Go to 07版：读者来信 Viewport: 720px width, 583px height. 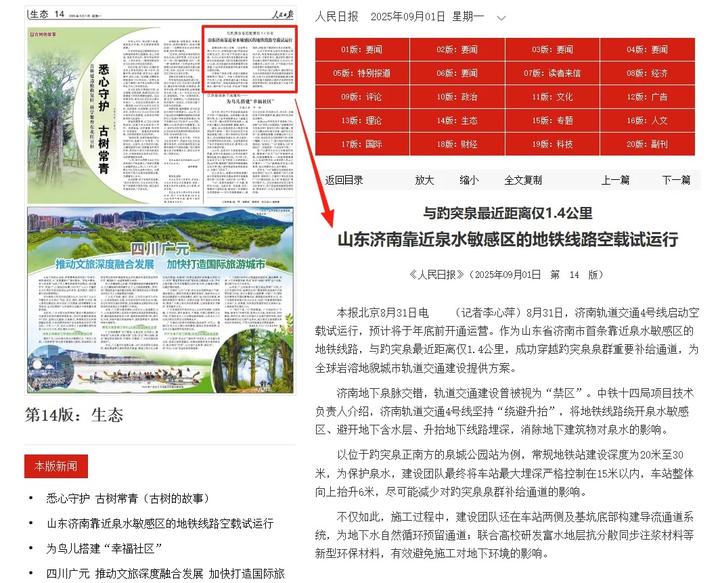tap(552, 73)
